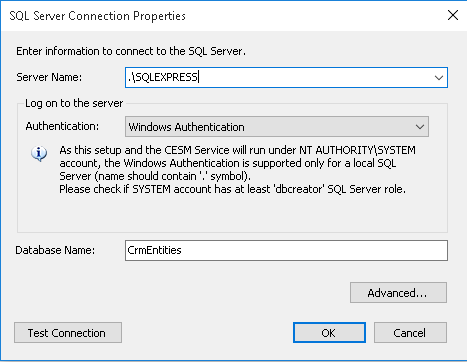Click the 'dbcreator' SQL Server role hint line
The image size is (467, 362).
coord(232,189)
